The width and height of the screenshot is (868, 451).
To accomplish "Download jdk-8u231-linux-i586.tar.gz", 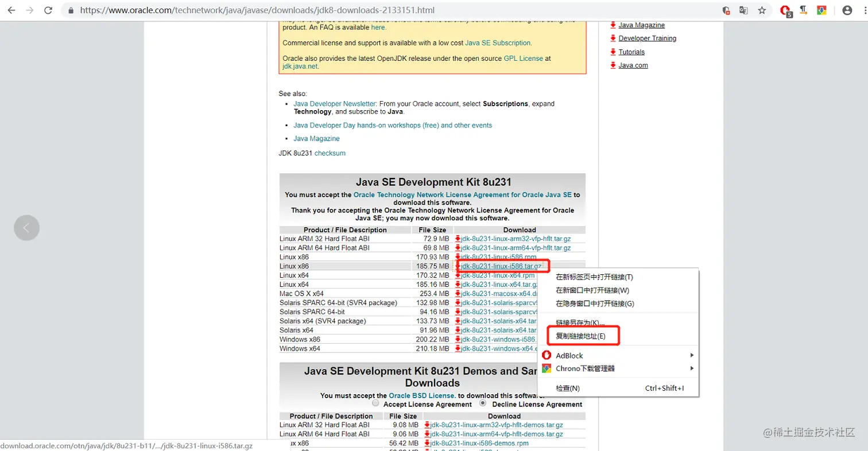I will [501, 266].
